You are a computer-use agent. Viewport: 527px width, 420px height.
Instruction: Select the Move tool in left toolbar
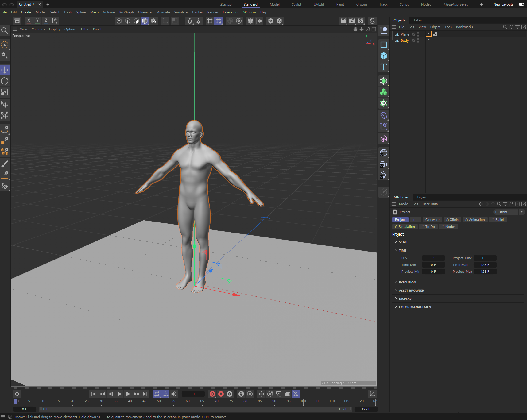(x=5, y=70)
